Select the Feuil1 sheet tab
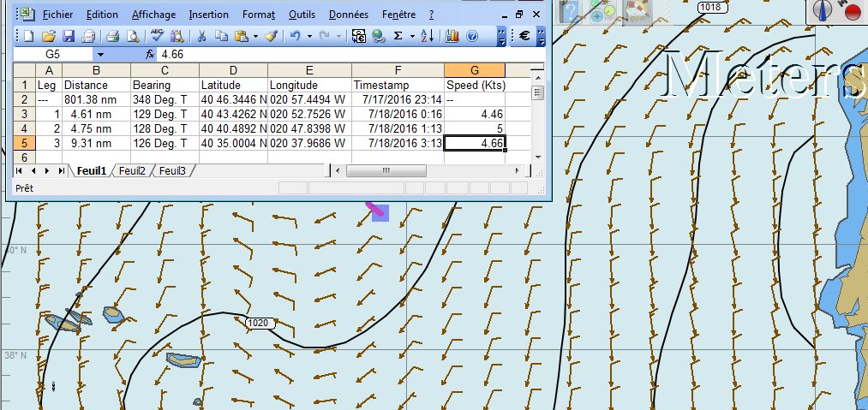Viewport: 868px width, 410px height. click(92, 171)
